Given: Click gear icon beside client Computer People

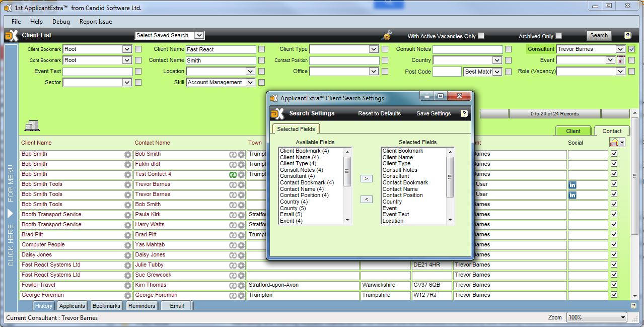Looking at the screenshot, I should (128, 245).
